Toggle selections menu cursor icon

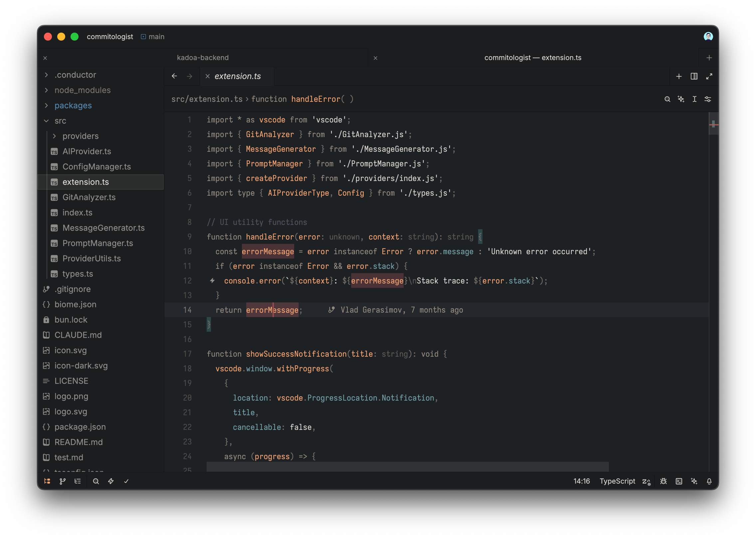[694, 99]
